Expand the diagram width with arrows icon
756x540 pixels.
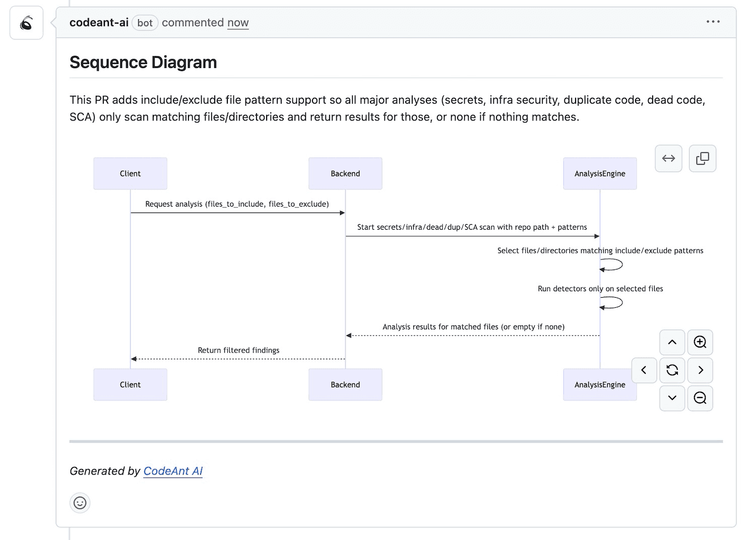[668, 159]
